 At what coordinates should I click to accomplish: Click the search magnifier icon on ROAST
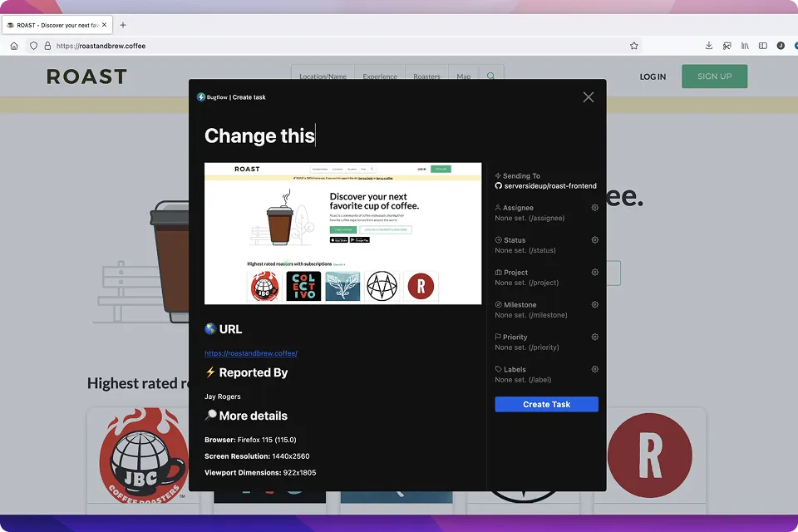pos(490,76)
